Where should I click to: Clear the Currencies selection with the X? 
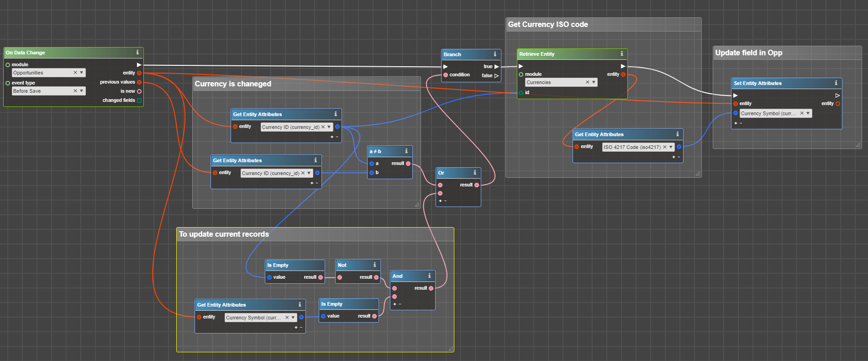pos(587,82)
